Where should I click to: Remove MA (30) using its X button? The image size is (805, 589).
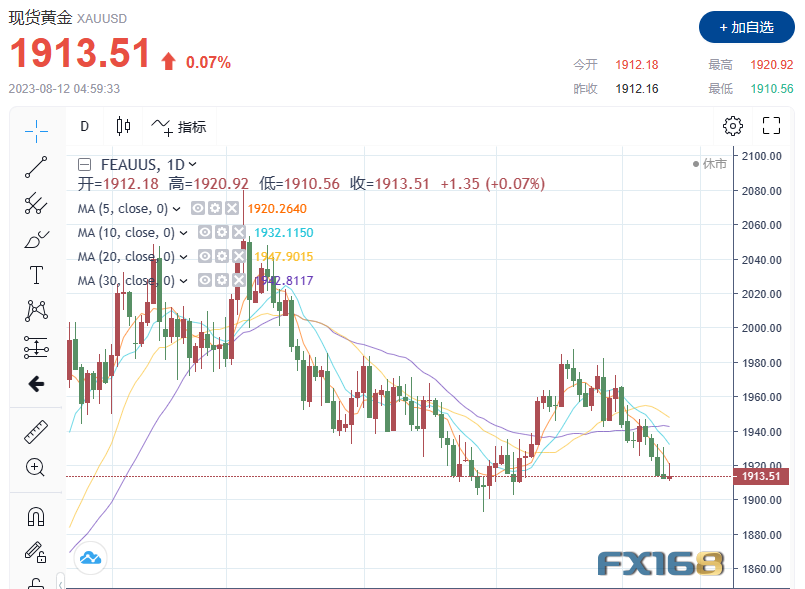237,280
